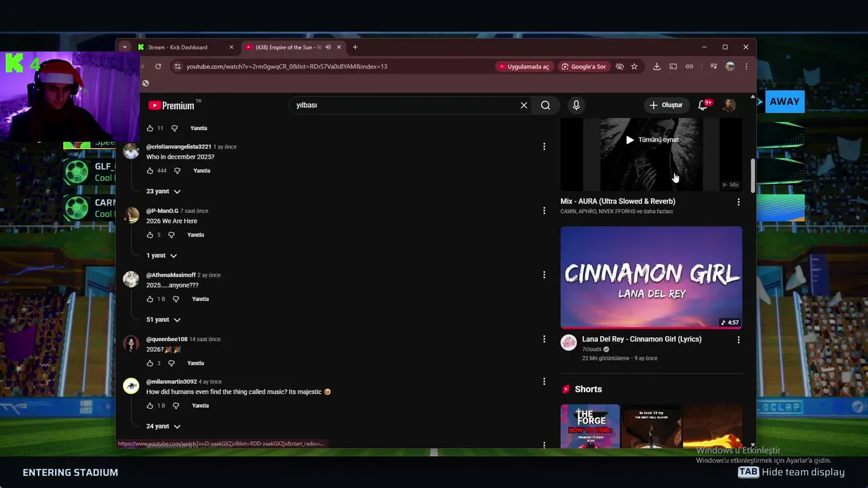This screenshot has width=868, height=488.
Task: Mute audio on Empire of the Sun tab
Action: [x=328, y=47]
